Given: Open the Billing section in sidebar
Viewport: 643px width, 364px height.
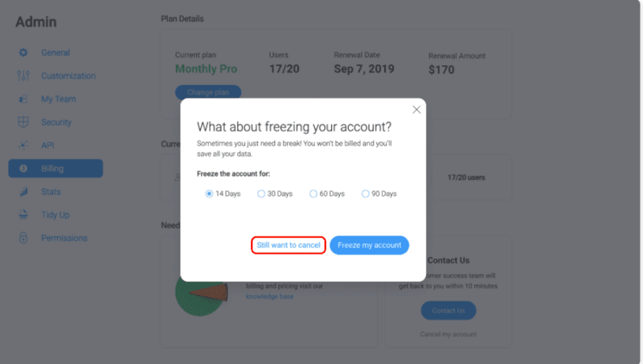Looking at the screenshot, I should [55, 169].
